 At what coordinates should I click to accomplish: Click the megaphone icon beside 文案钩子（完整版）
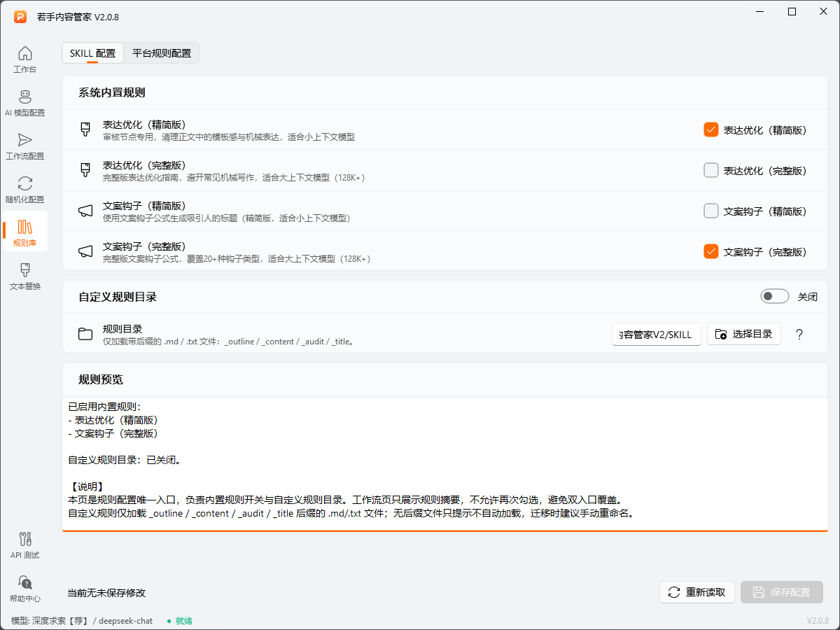85,251
